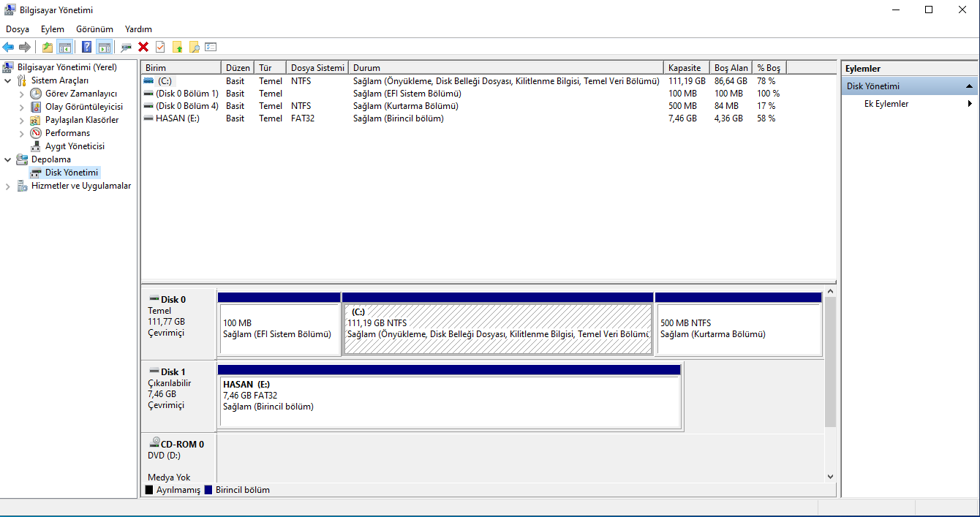Open the blue question mark Help icon

coord(87,47)
